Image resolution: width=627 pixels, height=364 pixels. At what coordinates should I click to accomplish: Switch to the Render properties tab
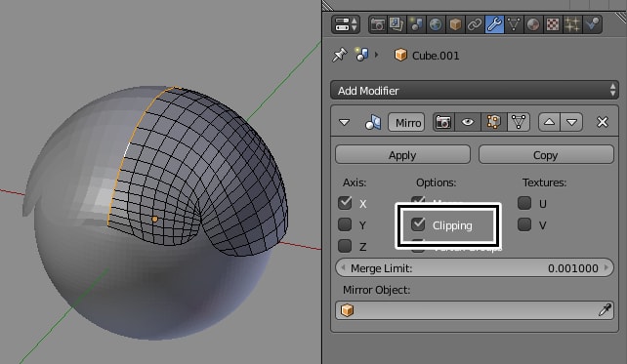(x=377, y=24)
